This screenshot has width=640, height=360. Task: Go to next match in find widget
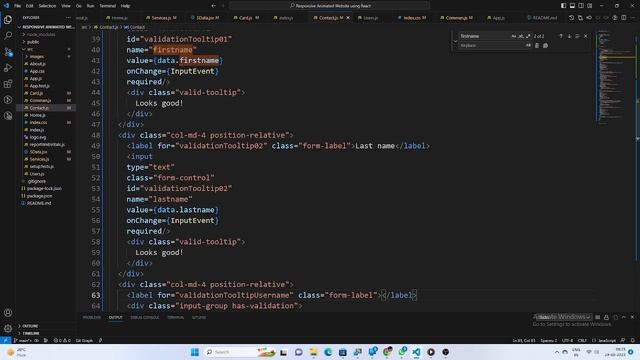click(569, 36)
